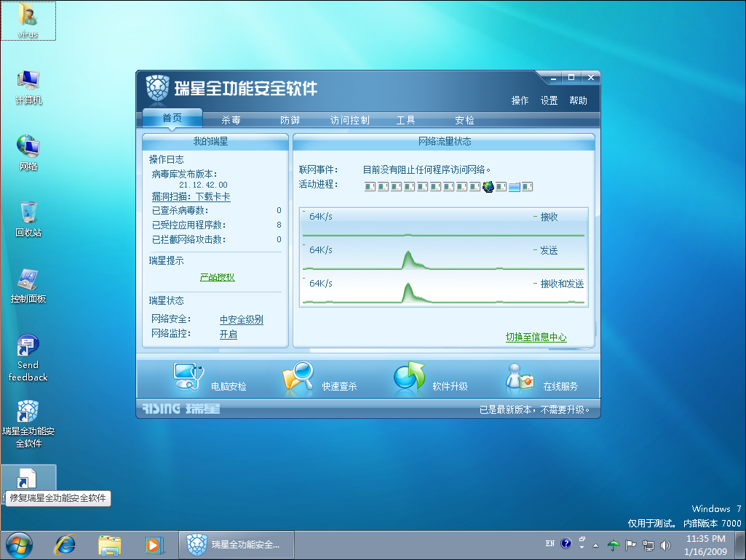The image size is (746, 560).
Task: Click the 开启 network monitoring status toggle
Action: click(229, 335)
